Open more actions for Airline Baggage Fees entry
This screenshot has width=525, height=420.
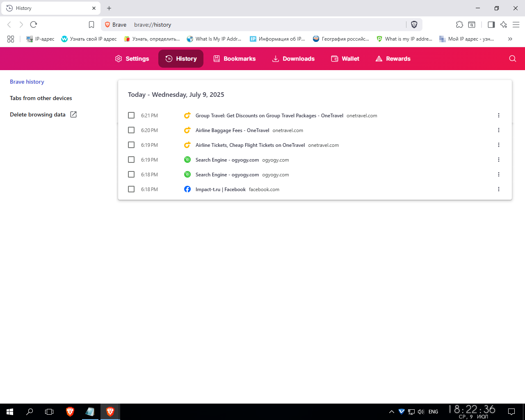(x=499, y=130)
